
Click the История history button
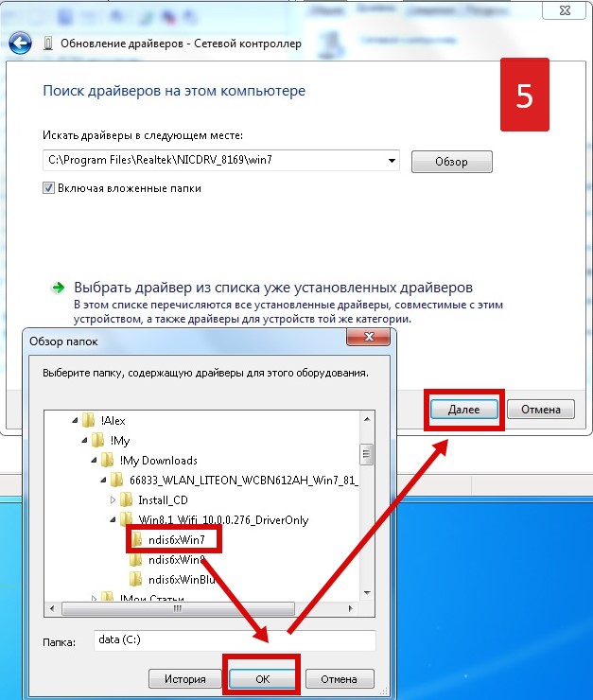pos(185,679)
